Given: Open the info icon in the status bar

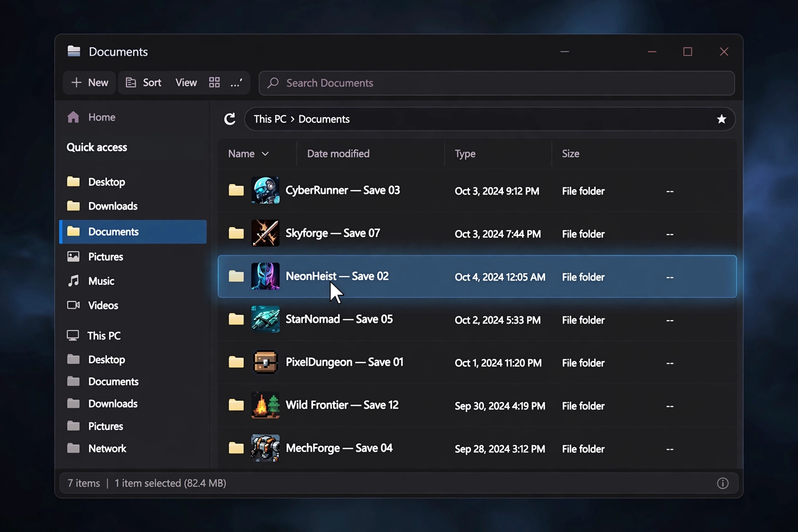Looking at the screenshot, I should [723, 483].
